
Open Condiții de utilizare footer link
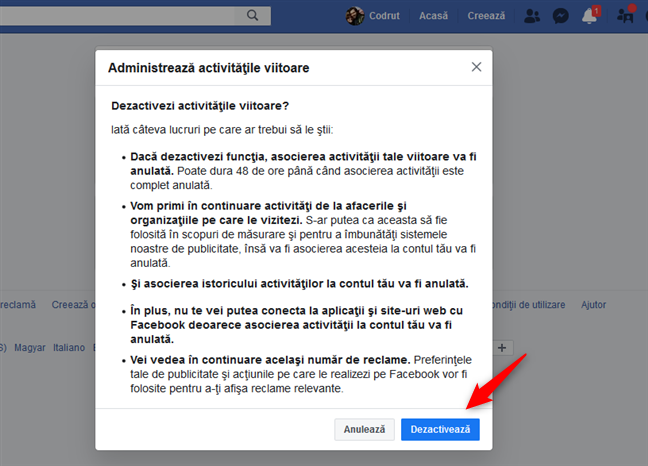[x=529, y=305]
